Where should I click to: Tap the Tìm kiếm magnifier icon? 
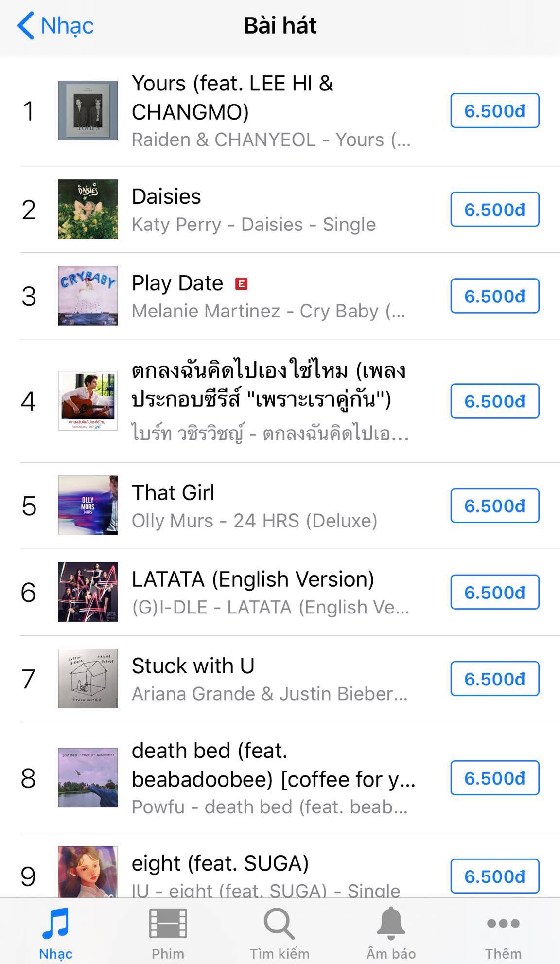279,924
